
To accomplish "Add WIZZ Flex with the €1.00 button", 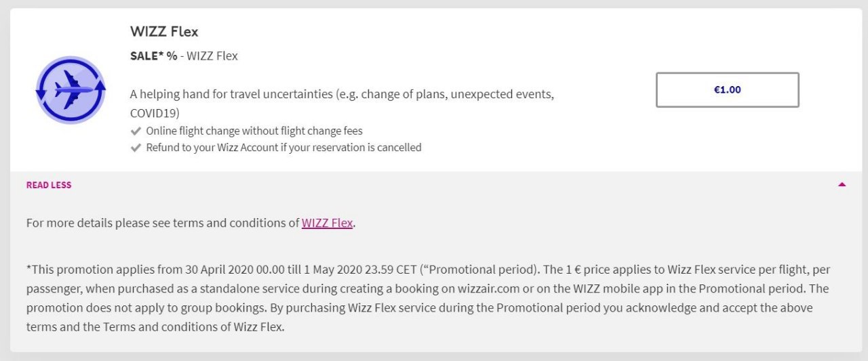I will coord(727,89).
